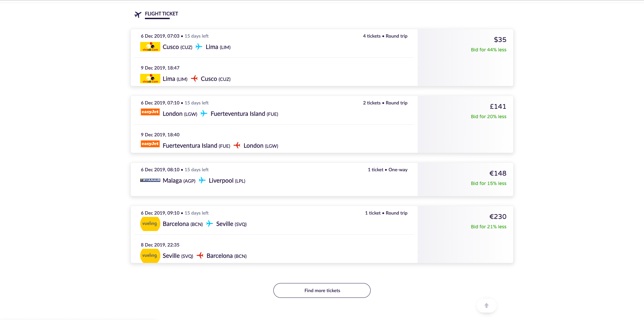
Task: Click the Viva Air logo on Cusco departure
Action: (150, 47)
